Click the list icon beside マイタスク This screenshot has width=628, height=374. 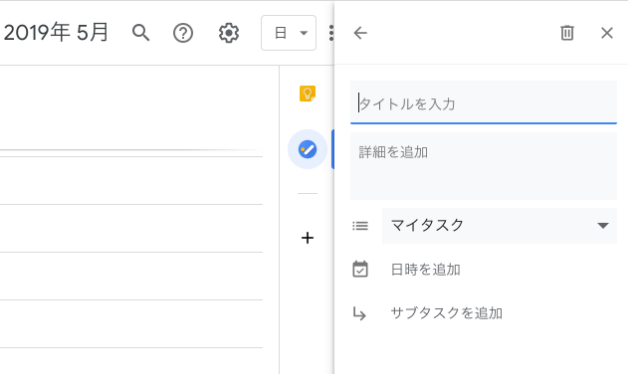coord(360,226)
